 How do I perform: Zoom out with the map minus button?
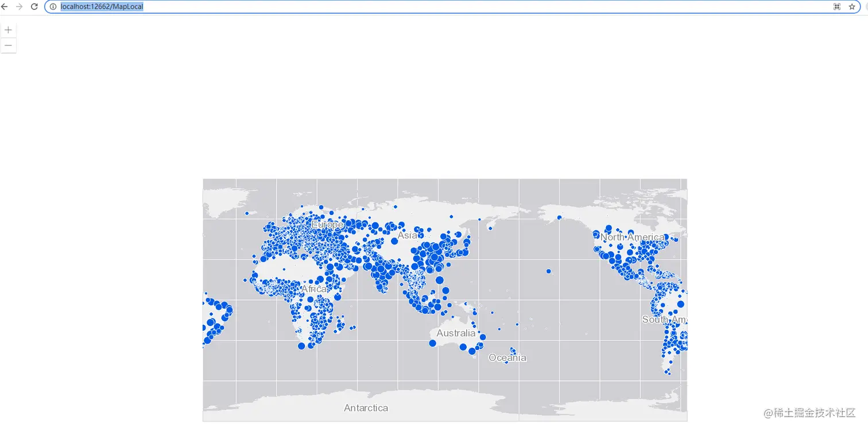8,45
